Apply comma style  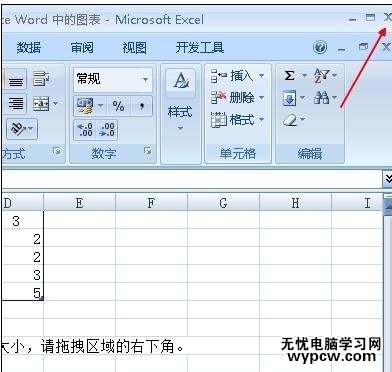coord(142,106)
